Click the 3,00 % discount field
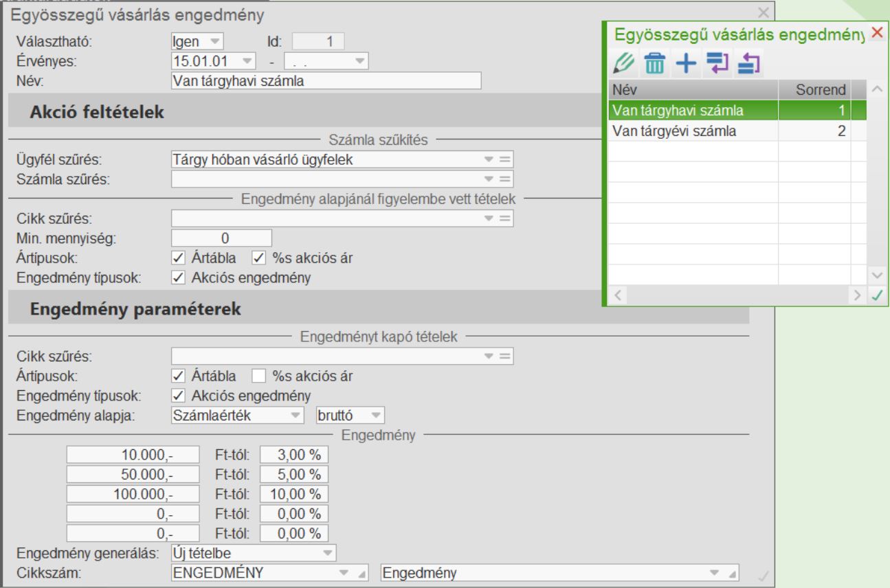The width and height of the screenshot is (890, 588). 295,454
